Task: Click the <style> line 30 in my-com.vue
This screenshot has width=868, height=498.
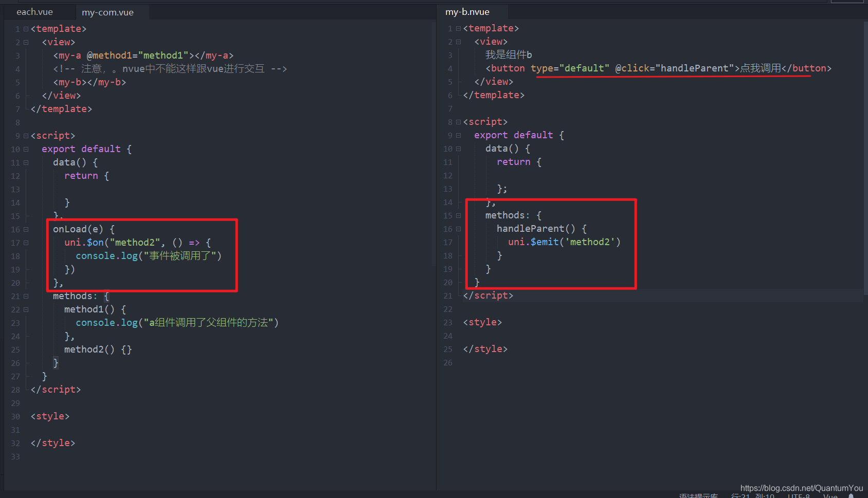Action: click(50, 416)
